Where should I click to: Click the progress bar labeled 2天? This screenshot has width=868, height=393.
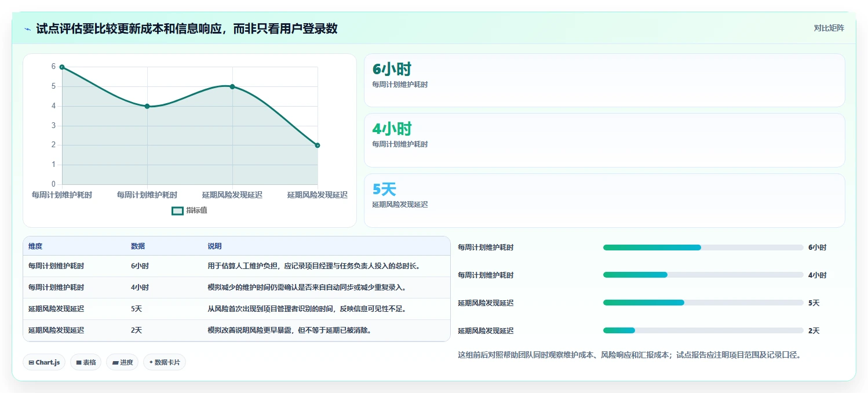(703, 330)
